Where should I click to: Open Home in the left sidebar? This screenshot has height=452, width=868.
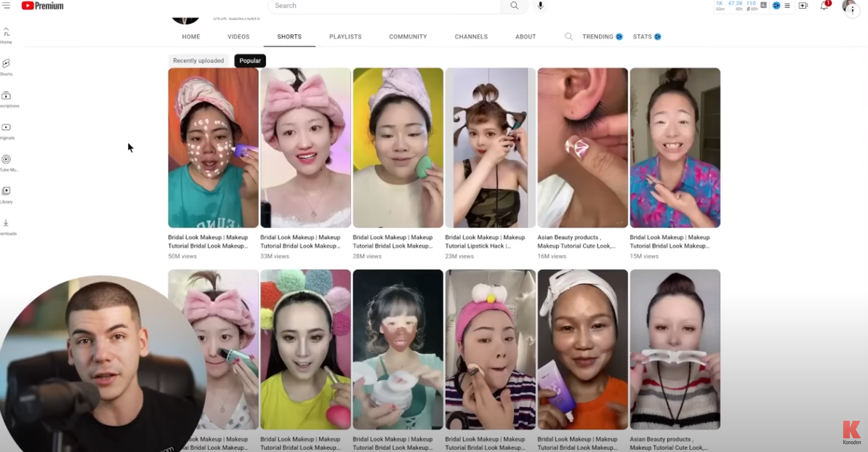pyautogui.click(x=6, y=36)
